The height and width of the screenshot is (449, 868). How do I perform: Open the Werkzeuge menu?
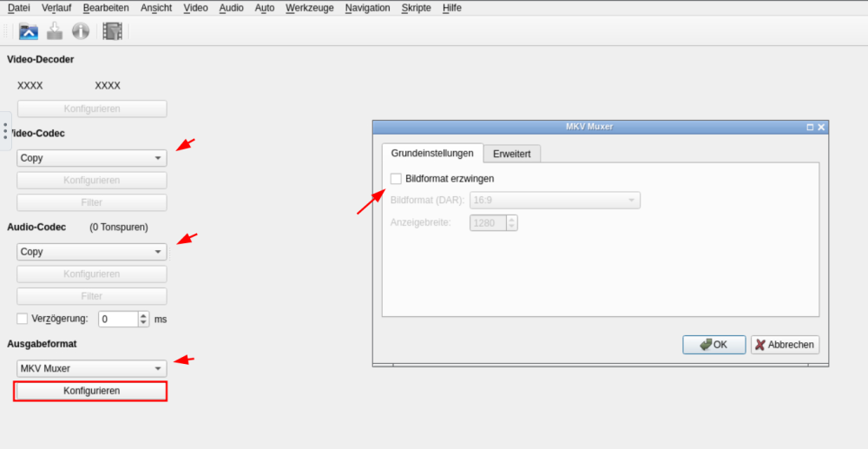310,8
